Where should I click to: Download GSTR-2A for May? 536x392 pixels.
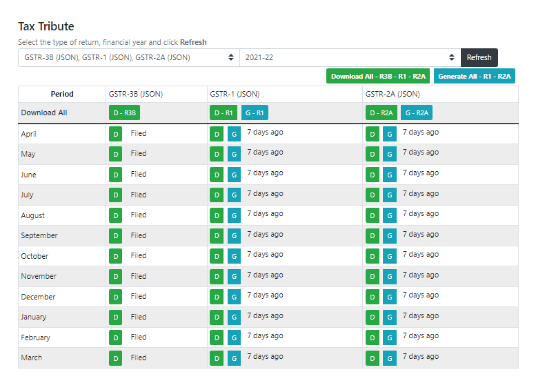tap(373, 155)
